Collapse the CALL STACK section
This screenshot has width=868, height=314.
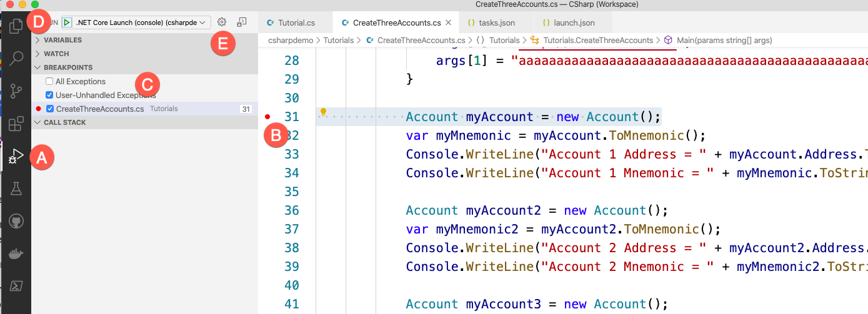[x=144, y=122]
